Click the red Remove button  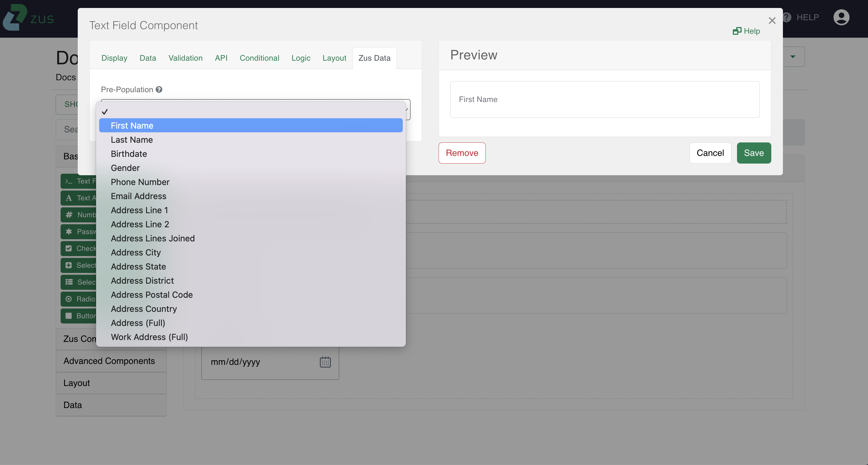coord(462,153)
